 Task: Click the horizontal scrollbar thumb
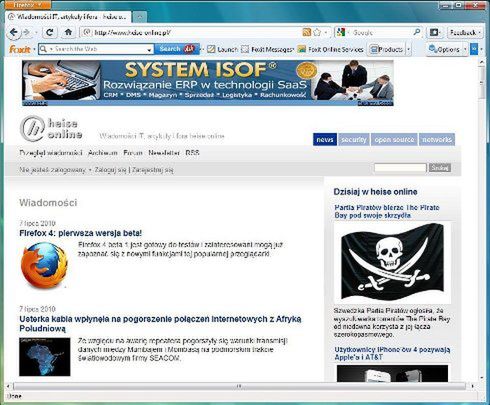click(239, 386)
